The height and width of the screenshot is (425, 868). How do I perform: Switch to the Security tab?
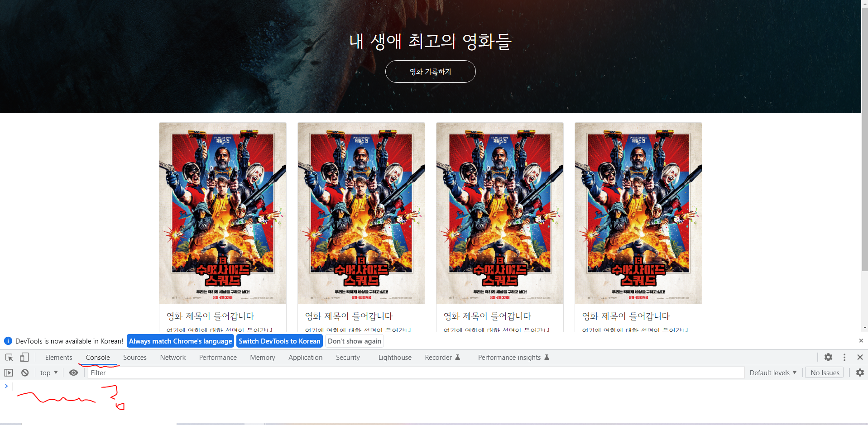click(348, 358)
